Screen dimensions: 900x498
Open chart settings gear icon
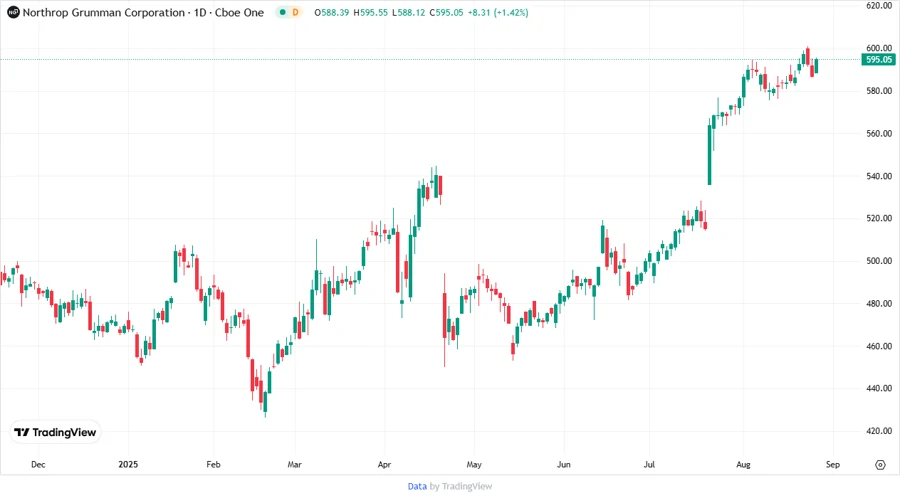(880, 464)
